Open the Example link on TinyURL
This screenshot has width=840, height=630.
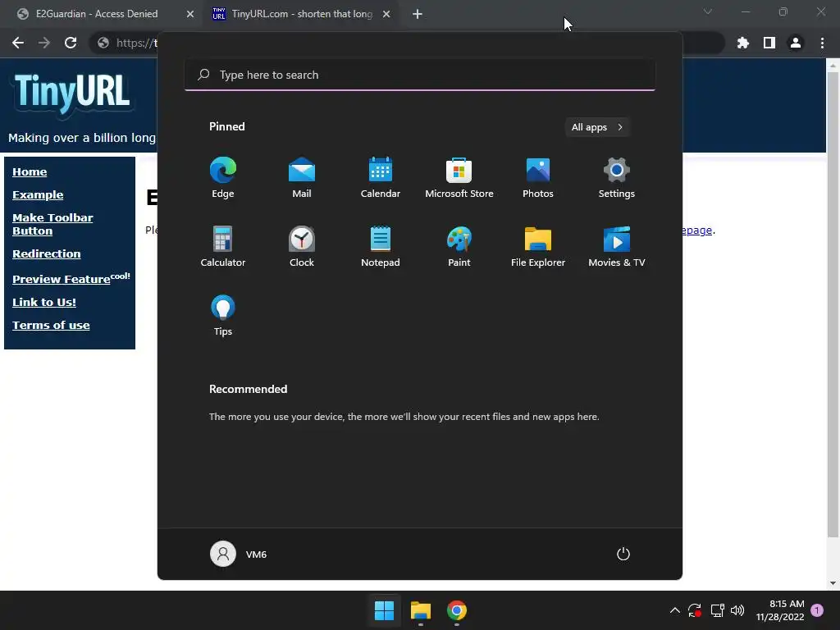tap(38, 195)
